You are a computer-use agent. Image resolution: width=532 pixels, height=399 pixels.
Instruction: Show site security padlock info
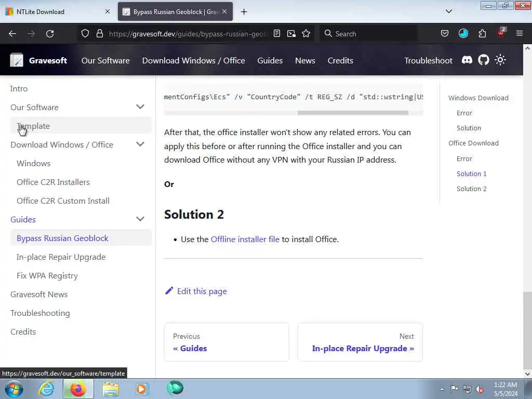coord(99,33)
